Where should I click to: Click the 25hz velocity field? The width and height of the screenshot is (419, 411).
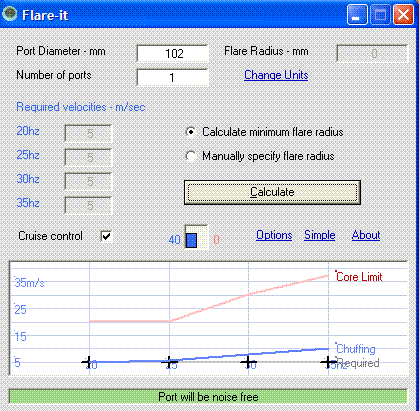pos(88,158)
